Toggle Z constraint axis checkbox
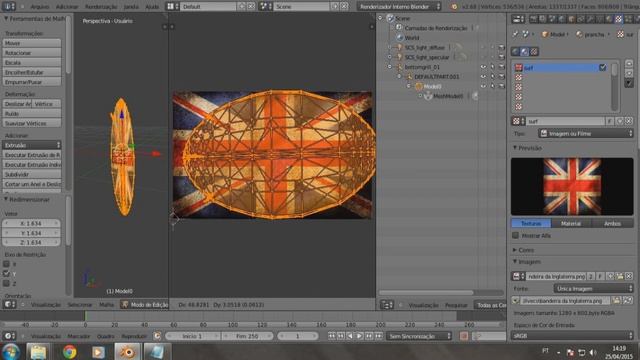 pyautogui.click(x=6, y=283)
